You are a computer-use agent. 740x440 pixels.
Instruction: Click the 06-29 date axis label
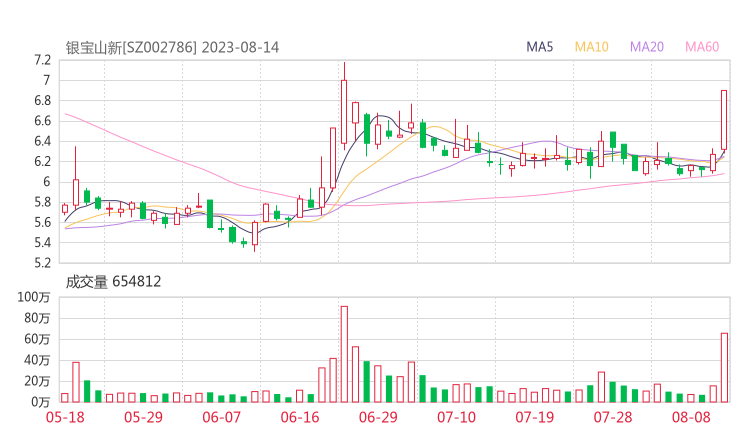pyautogui.click(x=378, y=417)
